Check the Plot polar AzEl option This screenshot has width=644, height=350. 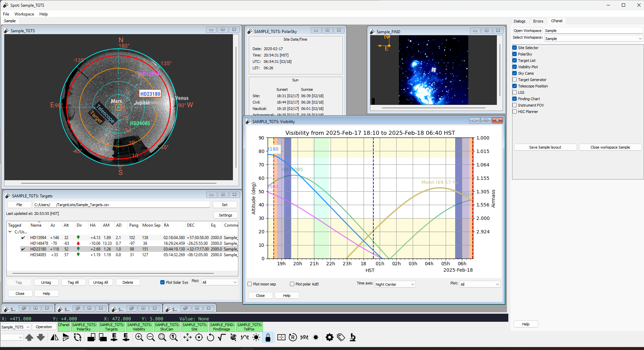point(292,284)
